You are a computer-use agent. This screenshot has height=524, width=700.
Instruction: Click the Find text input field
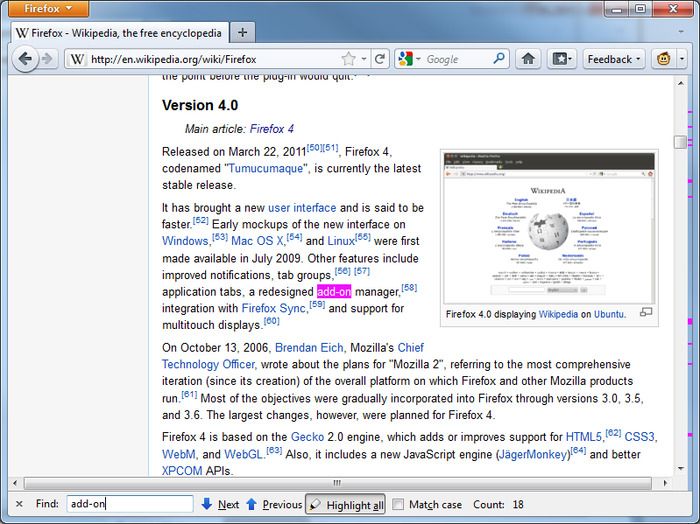point(130,504)
